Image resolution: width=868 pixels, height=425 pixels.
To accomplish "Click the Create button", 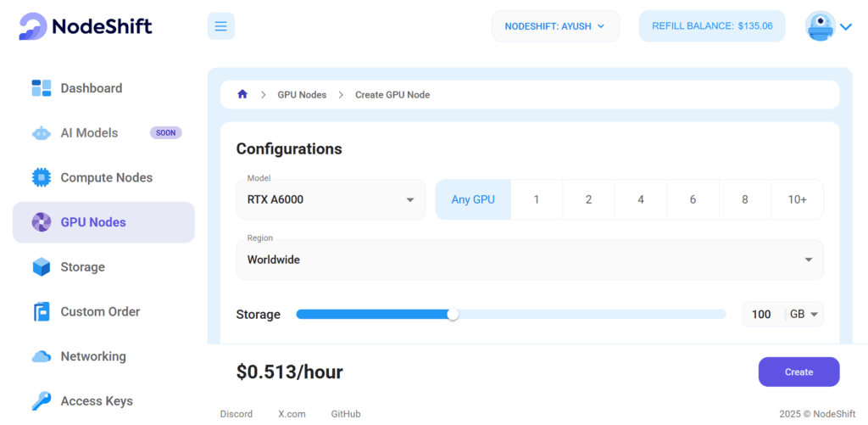I will 798,372.
